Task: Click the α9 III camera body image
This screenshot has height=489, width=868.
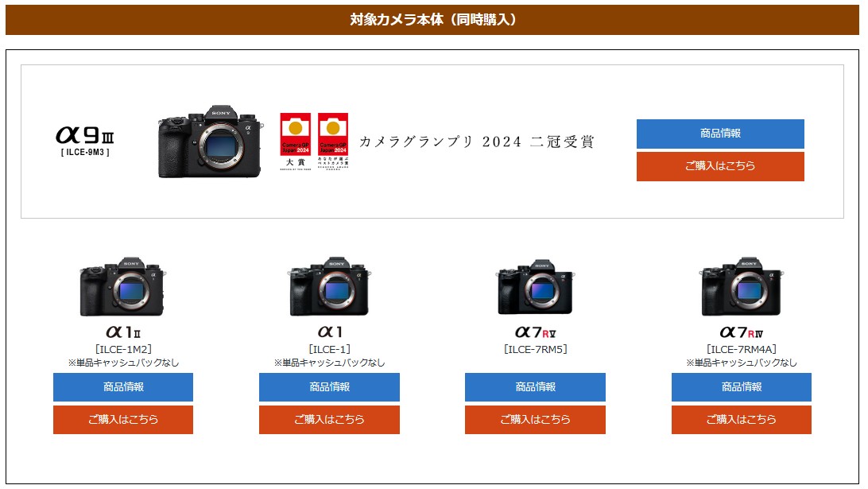Action: pyautogui.click(x=209, y=142)
